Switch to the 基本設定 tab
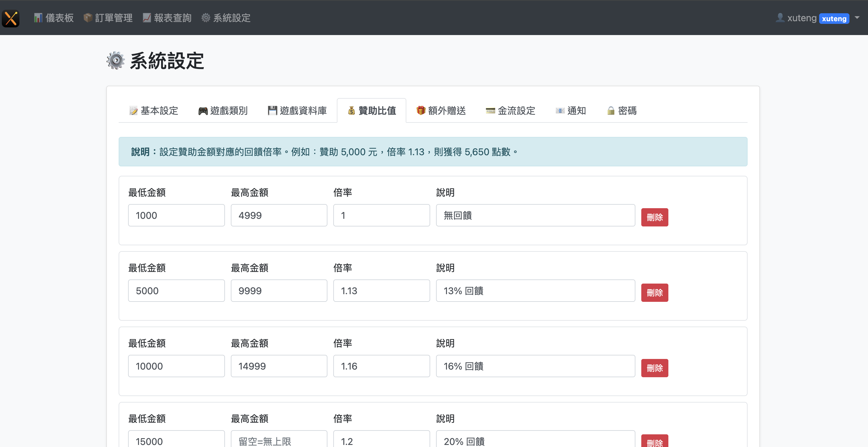The width and height of the screenshot is (868, 447). [x=154, y=111]
